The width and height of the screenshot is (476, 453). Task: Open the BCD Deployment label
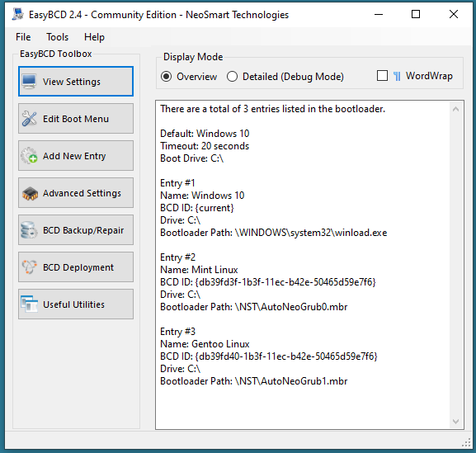pyautogui.click(x=78, y=267)
